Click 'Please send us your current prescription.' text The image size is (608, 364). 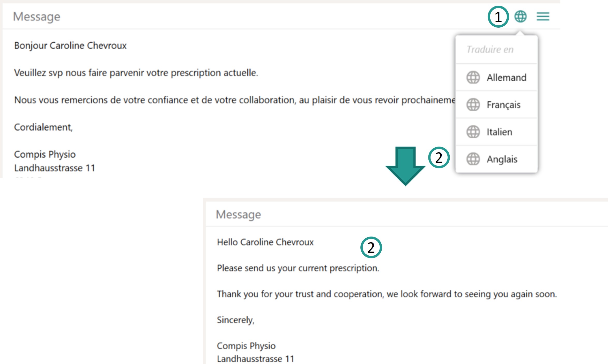(x=298, y=268)
